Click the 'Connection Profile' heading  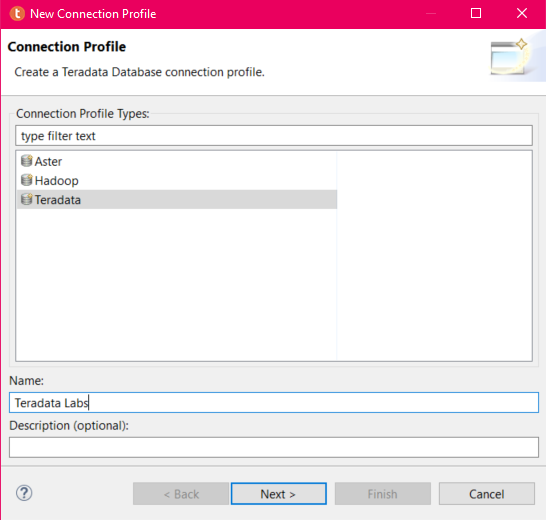click(x=67, y=47)
